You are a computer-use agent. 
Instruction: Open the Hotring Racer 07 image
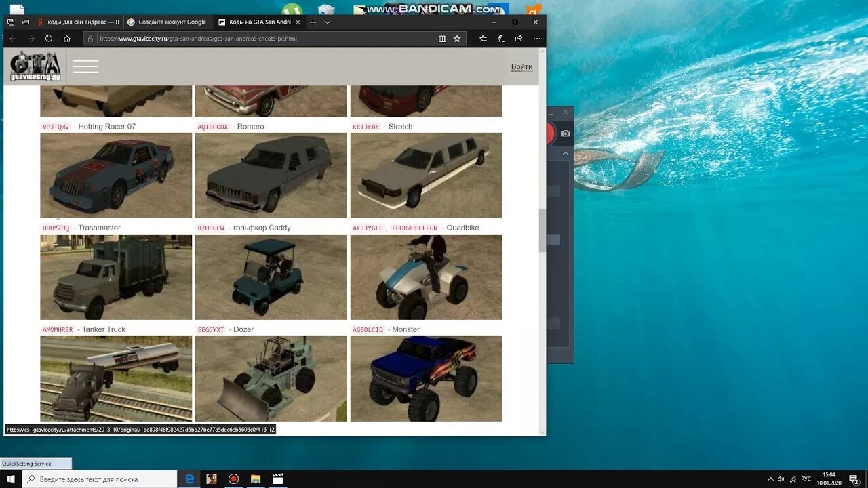[116, 176]
